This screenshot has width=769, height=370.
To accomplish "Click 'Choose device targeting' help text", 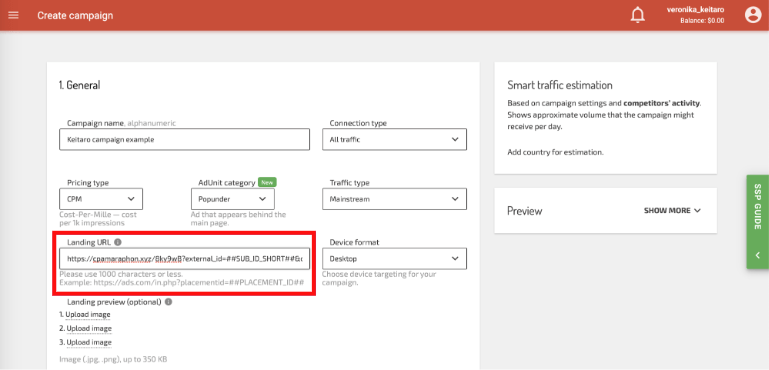I will pyautogui.click(x=379, y=279).
